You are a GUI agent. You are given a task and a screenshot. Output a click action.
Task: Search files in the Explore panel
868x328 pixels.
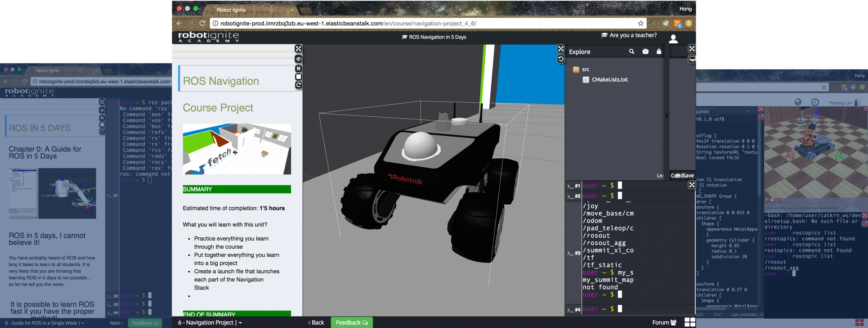[x=632, y=51]
